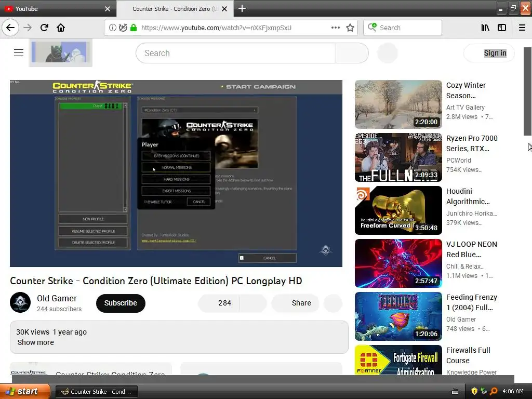Click the YouTube search submit button
Screen dimensions: 532x399
click(x=352, y=53)
